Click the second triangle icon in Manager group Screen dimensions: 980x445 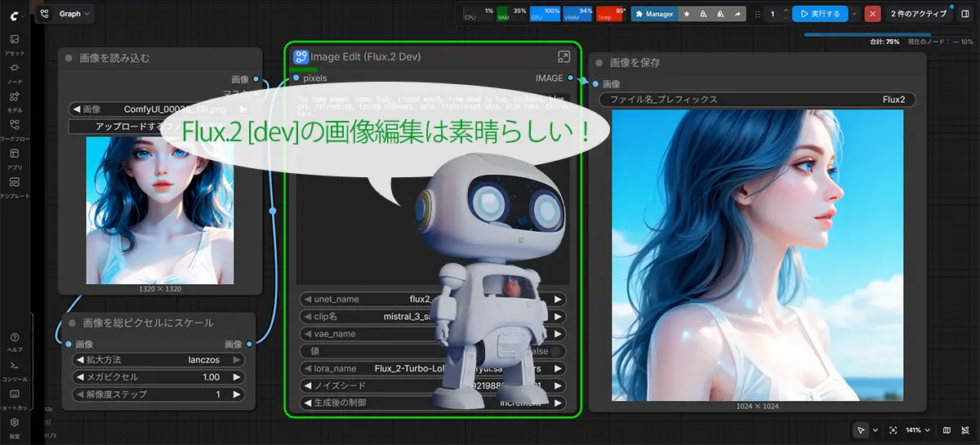pos(720,14)
